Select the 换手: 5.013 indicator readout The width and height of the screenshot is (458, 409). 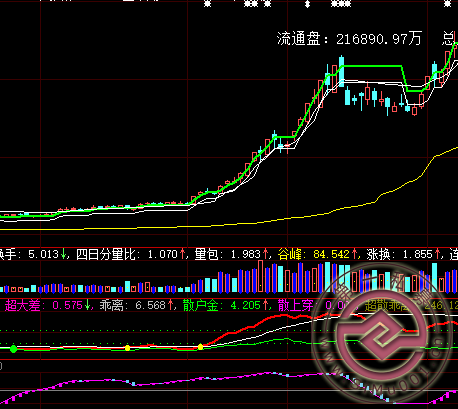point(34,255)
